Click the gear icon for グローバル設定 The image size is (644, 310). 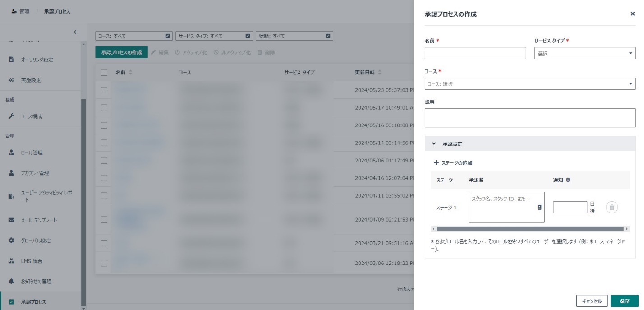tap(12, 241)
